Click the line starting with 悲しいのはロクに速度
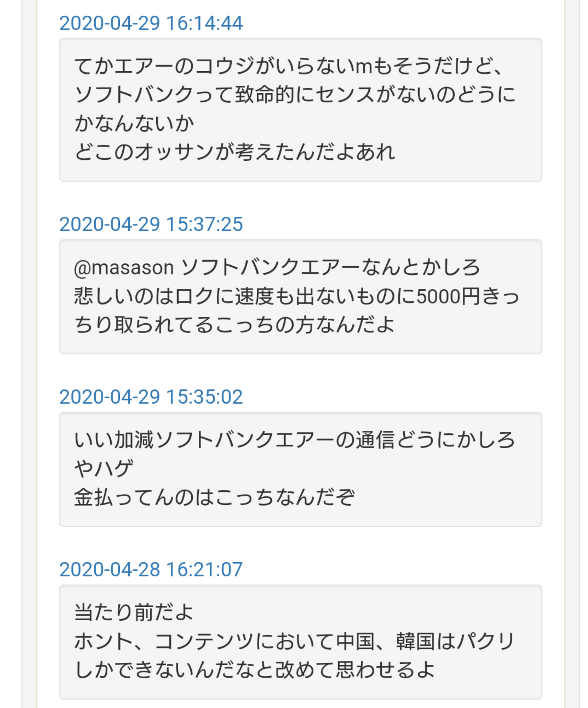The height and width of the screenshot is (708, 588). [296, 296]
